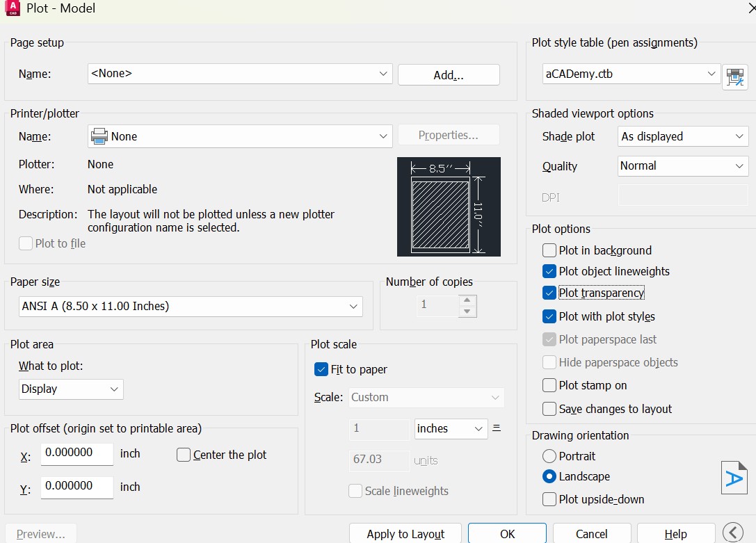Screen dimensions: 756x543
Task: Enable Plot stamp on
Action: 549,385
